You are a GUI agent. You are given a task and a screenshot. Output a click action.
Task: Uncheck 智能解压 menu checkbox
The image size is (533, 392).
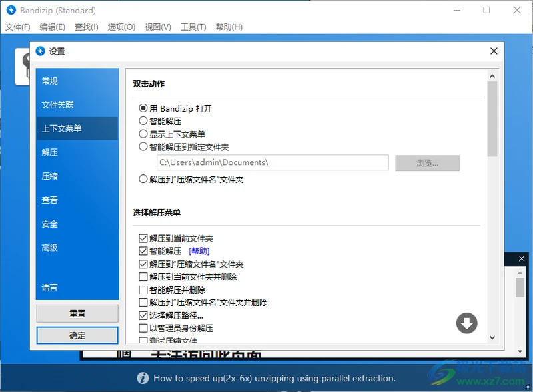[x=143, y=251]
